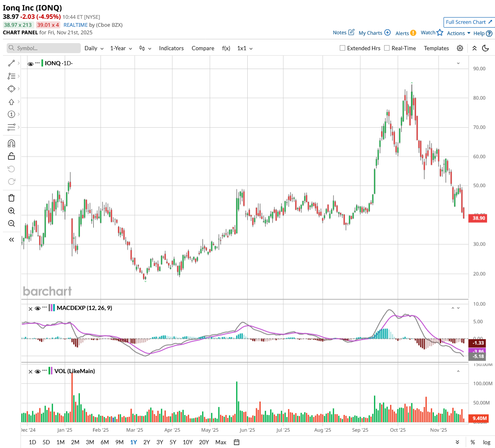Choose the shapes drawing tool
Image resolution: width=495 pixels, height=448 pixels.
coord(11,89)
